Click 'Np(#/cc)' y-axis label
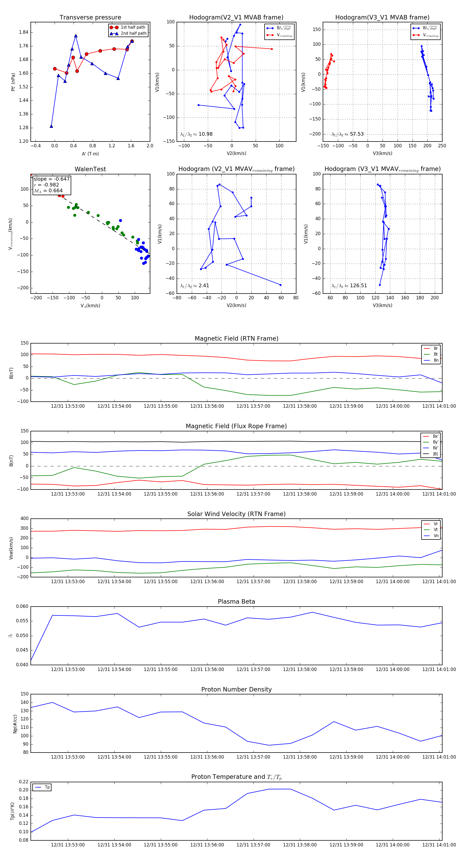This screenshot has height=868, width=473. 15,724
